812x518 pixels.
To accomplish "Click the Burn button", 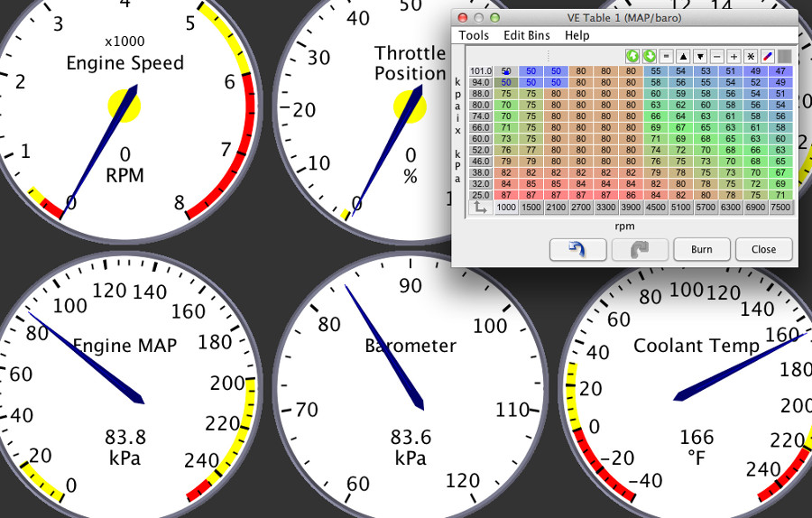I will [701, 249].
